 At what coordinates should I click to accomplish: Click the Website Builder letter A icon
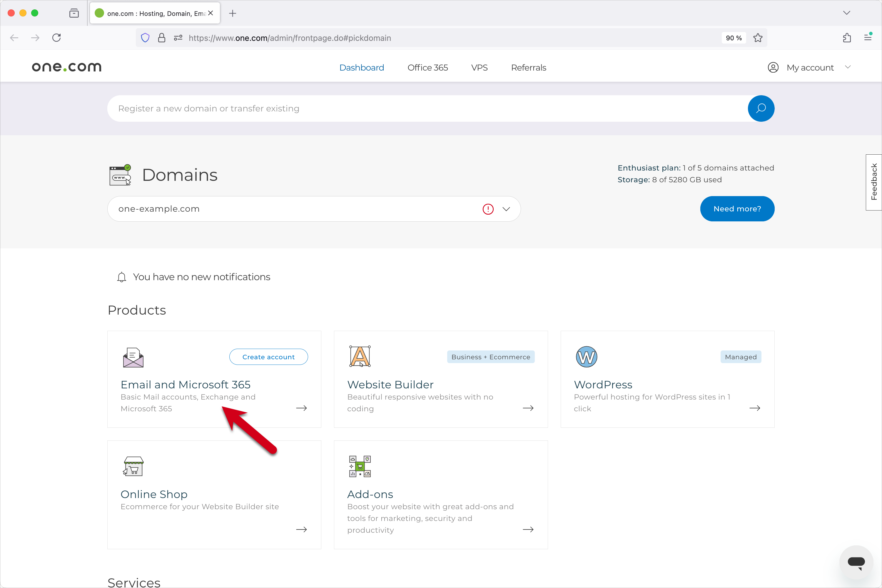point(360,356)
